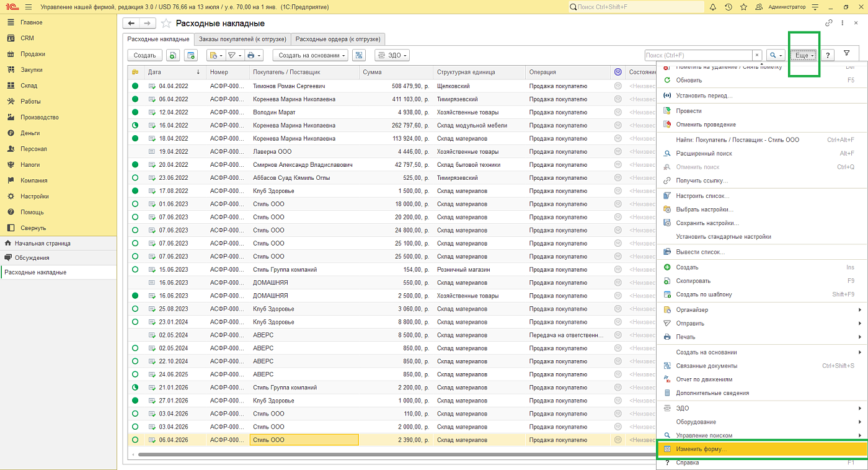This screenshot has height=470, width=868.
Task: Open the organizer toolbar dropdown
Action: pos(216,55)
